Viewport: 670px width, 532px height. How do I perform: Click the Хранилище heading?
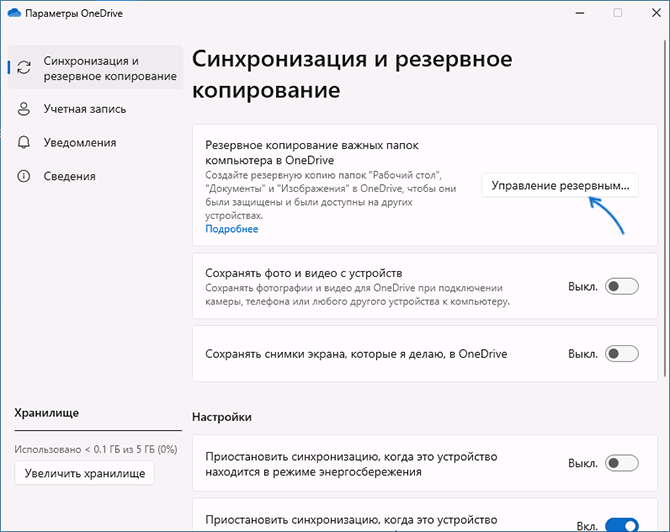[x=47, y=413]
